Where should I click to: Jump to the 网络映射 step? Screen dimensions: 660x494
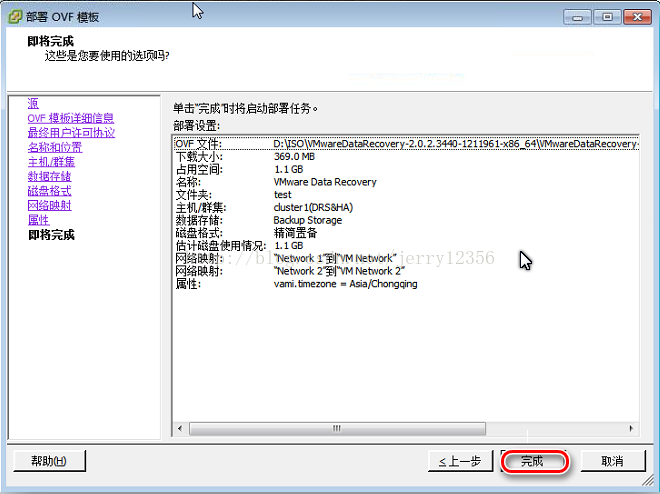point(49,205)
